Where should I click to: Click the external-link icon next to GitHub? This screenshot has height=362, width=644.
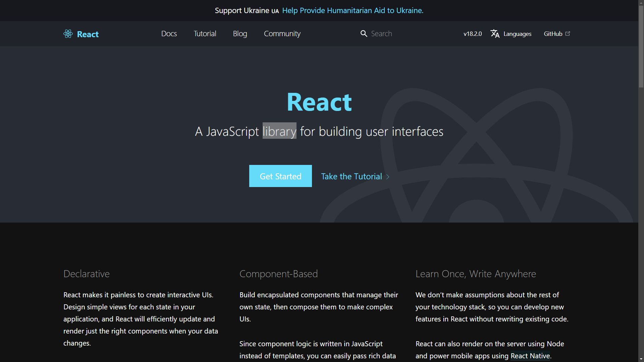pos(568,33)
